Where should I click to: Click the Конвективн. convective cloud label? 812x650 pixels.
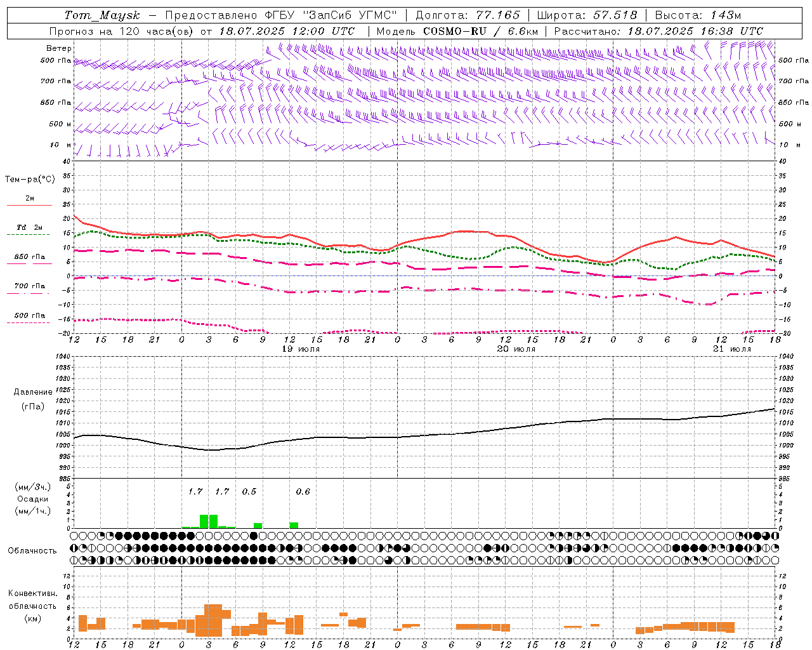click(x=32, y=594)
